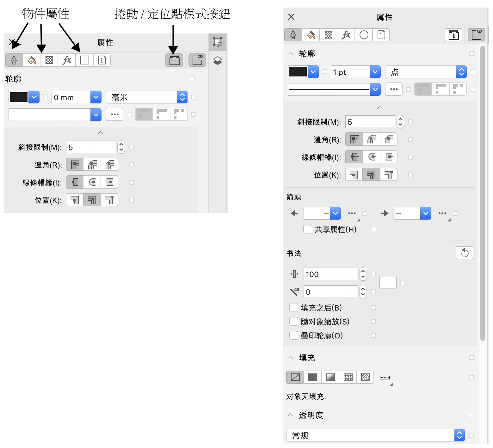
Task: Open the 1 pt outline width dropdown
Action: [x=375, y=72]
